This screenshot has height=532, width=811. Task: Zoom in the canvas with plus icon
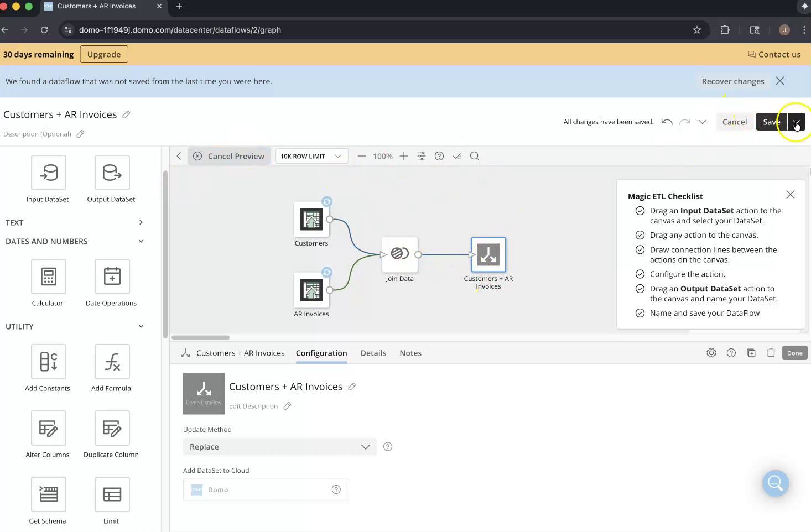click(404, 156)
